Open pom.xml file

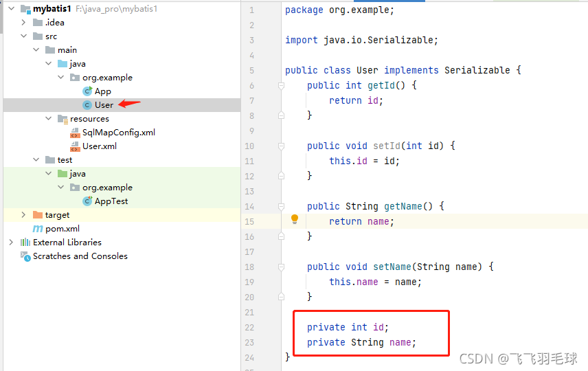63,229
